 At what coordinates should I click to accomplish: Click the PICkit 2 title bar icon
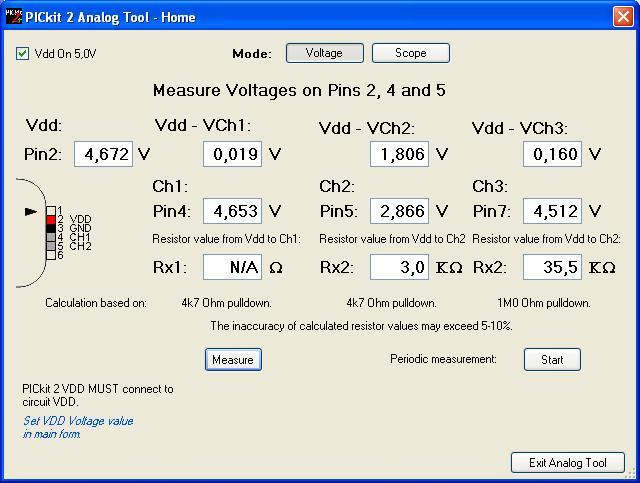click(13, 17)
